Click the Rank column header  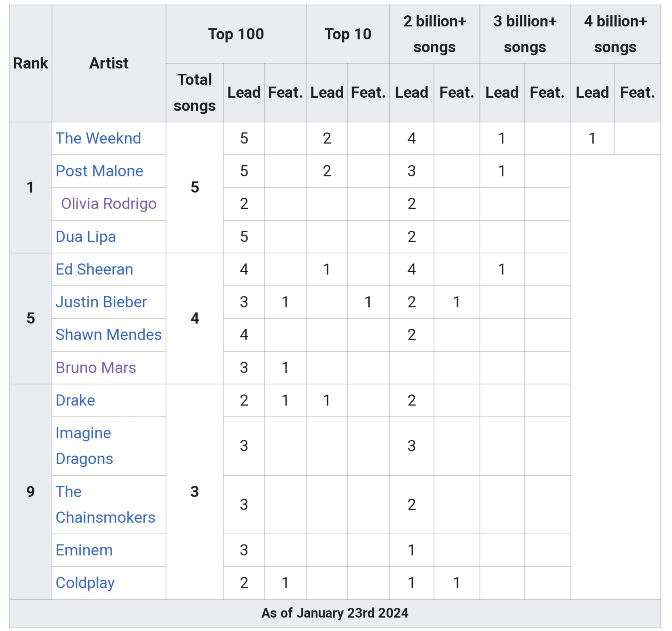click(x=31, y=63)
